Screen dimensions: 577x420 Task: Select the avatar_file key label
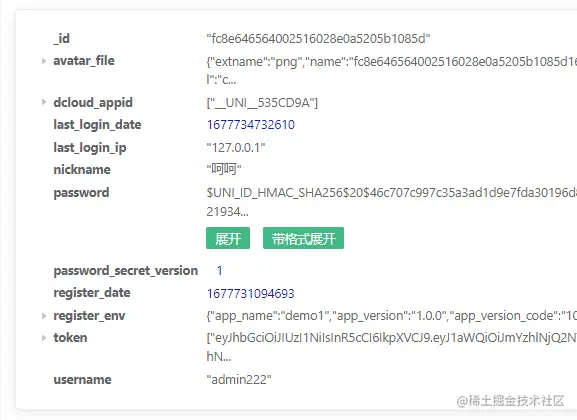[x=84, y=61]
